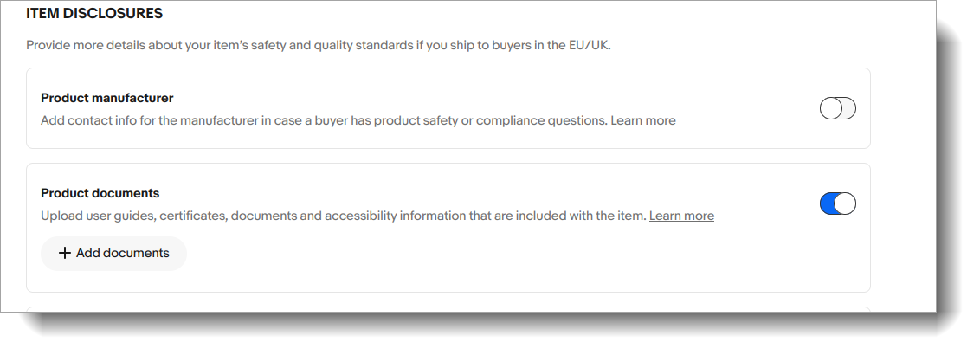The height and width of the screenshot is (355, 980).
Task: Click the white knob of Product documents switch
Action: pos(846,203)
